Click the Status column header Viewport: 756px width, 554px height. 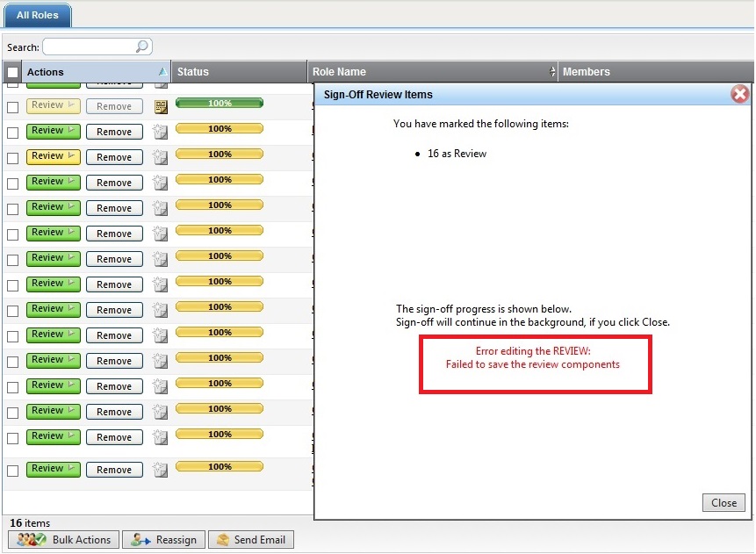239,72
